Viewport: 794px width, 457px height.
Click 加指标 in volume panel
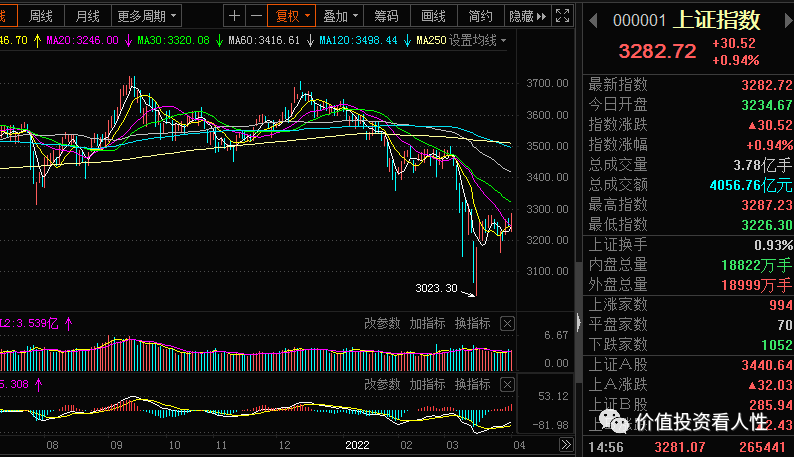(x=427, y=323)
